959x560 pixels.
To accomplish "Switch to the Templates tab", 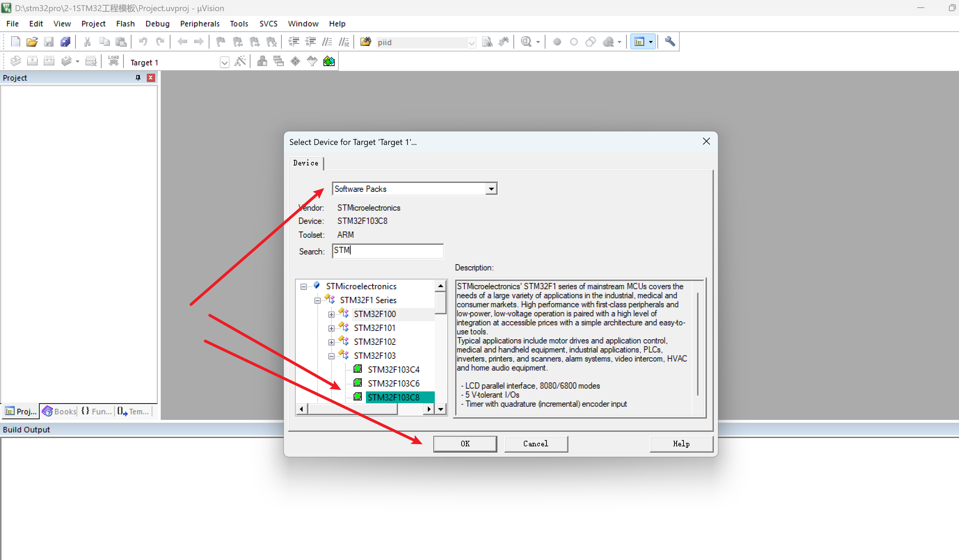I will 133,411.
